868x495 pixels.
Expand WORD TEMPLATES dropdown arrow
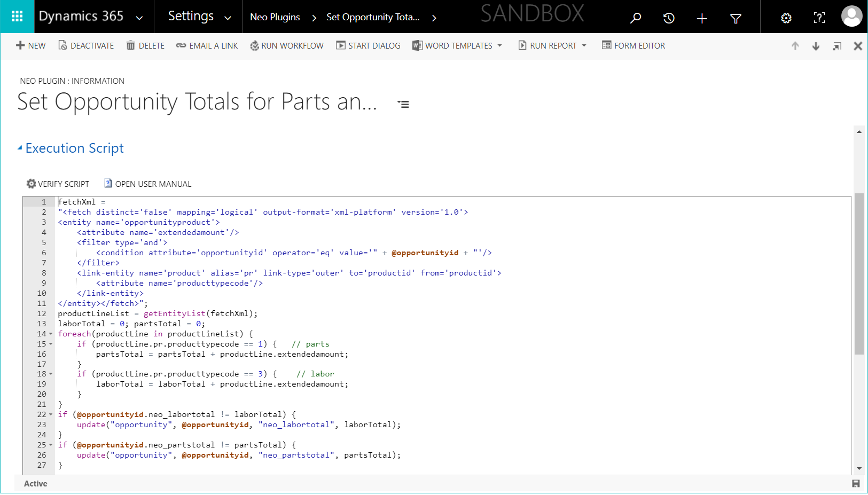tap(500, 45)
